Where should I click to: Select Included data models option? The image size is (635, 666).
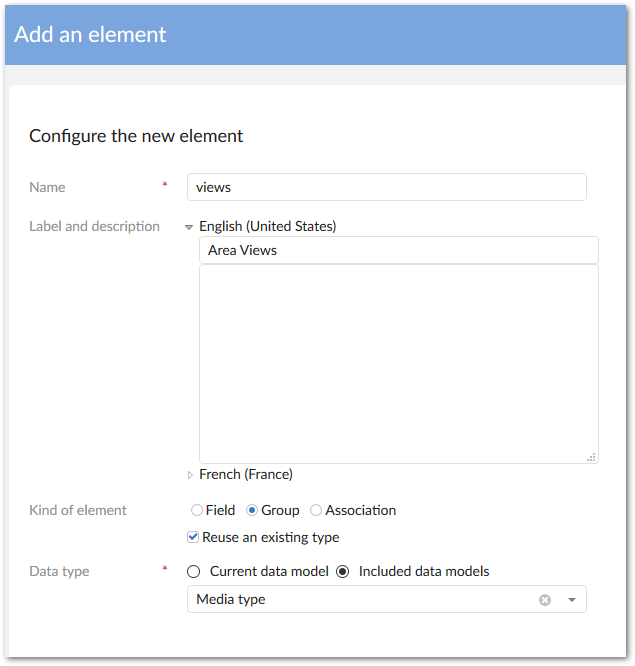[343, 572]
